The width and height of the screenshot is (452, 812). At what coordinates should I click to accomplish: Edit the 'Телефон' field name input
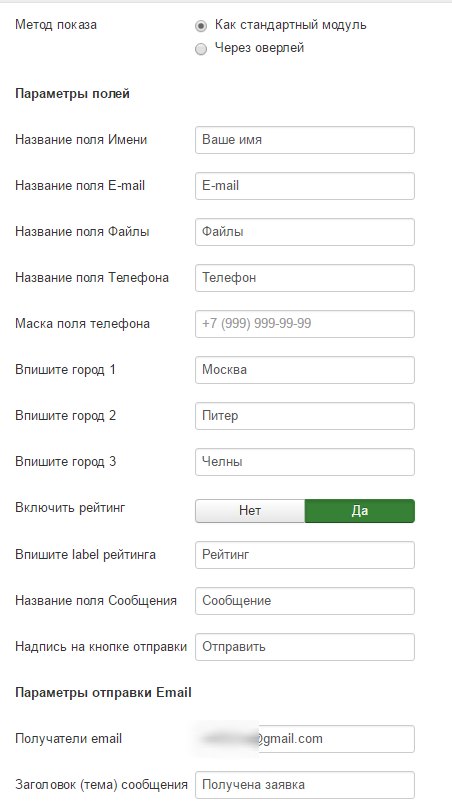(305, 278)
